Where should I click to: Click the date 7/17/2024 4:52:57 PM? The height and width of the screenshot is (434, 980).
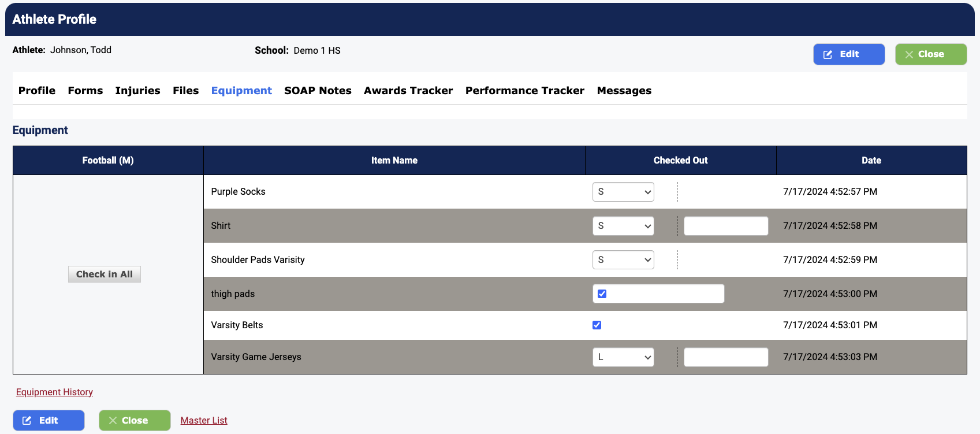point(830,192)
